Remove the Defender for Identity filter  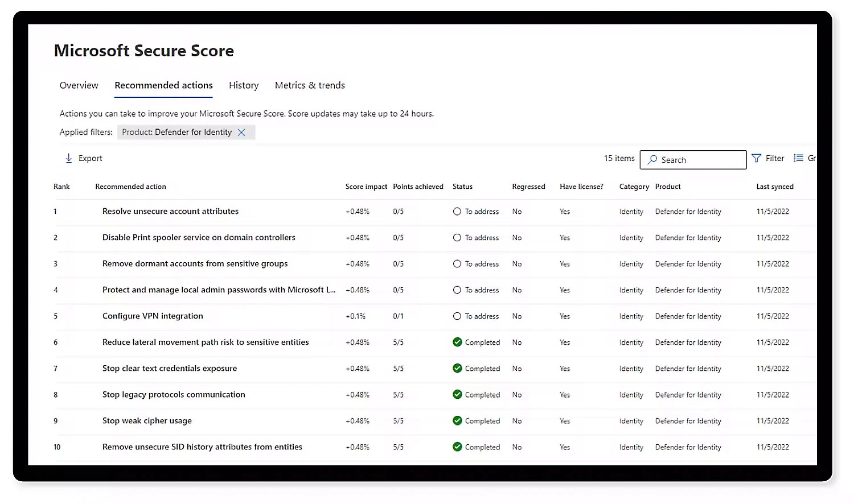(241, 133)
